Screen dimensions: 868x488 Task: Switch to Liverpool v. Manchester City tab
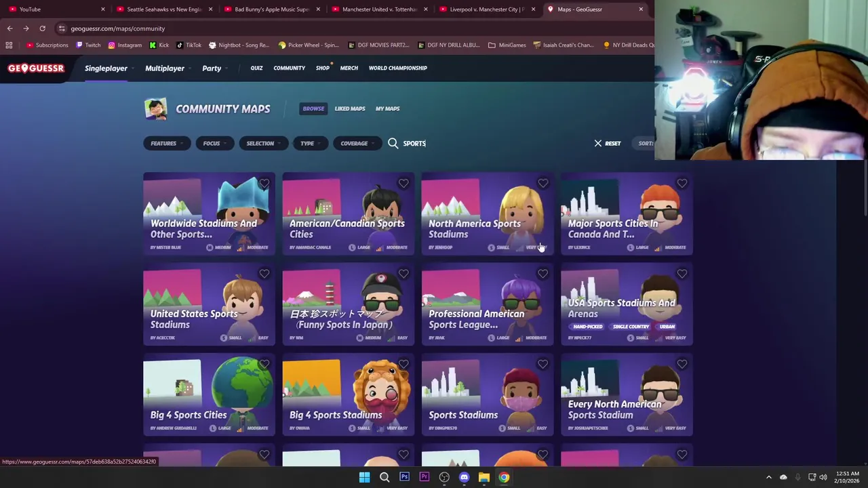[488, 9]
